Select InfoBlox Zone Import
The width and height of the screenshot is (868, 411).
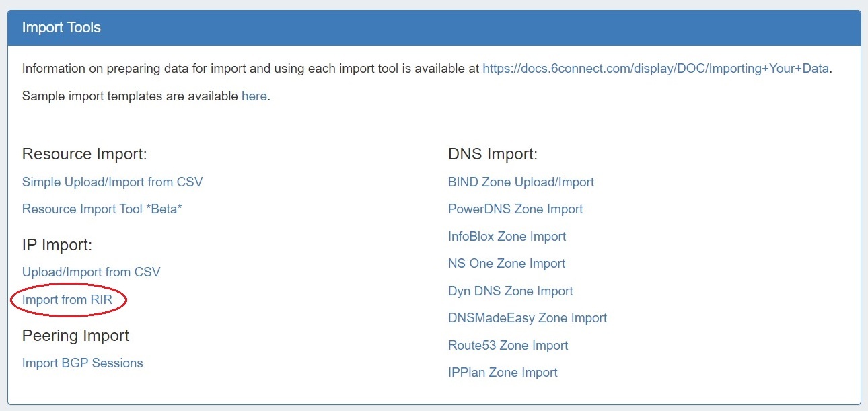(x=507, y=237)
